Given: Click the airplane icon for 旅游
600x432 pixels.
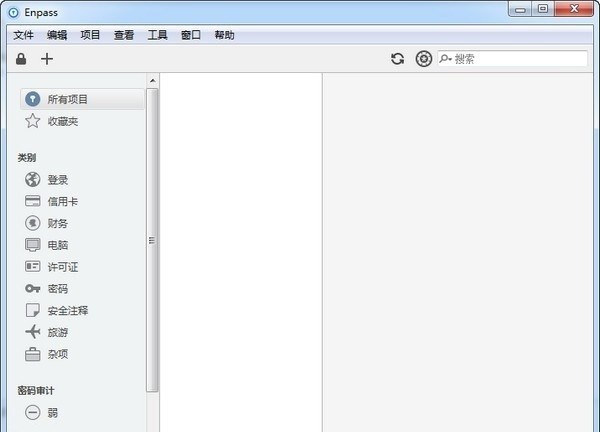Looking at the screenshot, I should pyautogui.click(x=33, y=332).
